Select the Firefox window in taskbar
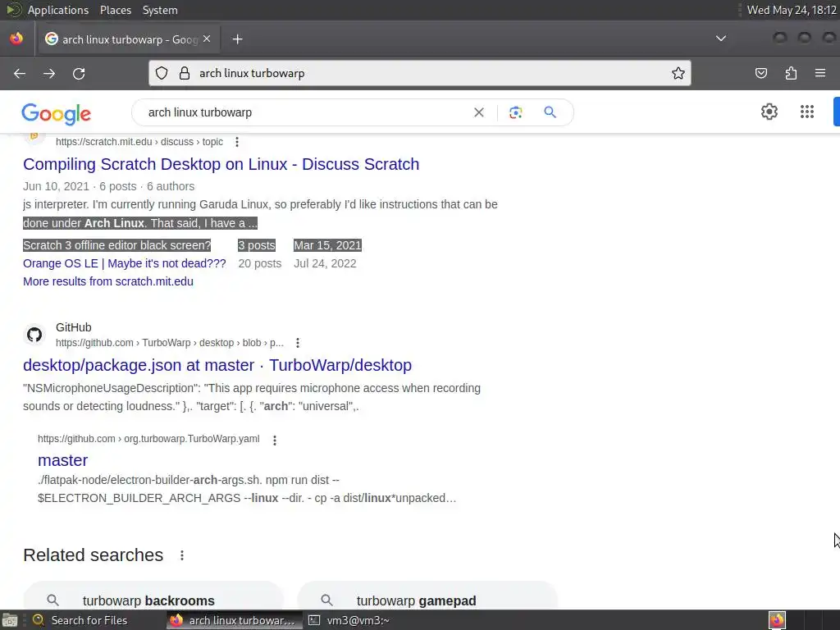The height and width of the screenshot is (630, 840). [234, 620]
